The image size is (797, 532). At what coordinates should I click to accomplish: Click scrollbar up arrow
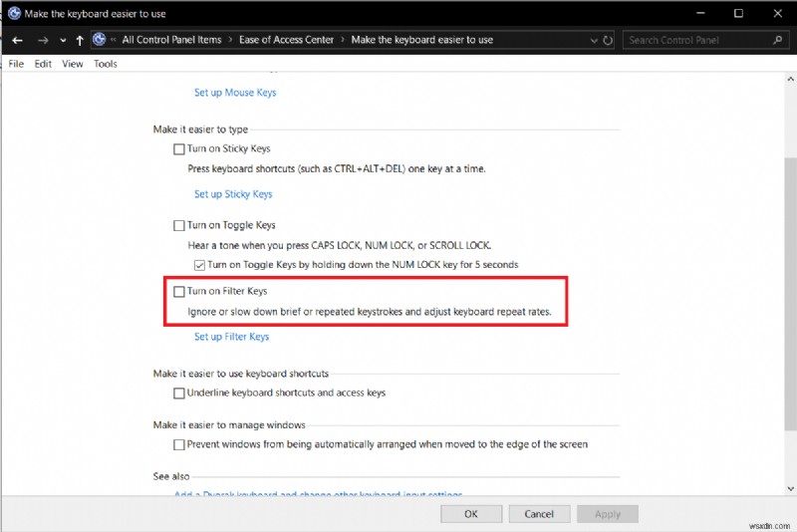coord(790,79)
